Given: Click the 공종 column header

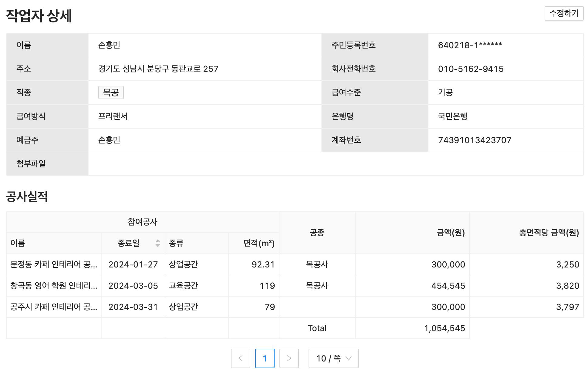Looking at the screenshot, I should (x=317, y=233).
